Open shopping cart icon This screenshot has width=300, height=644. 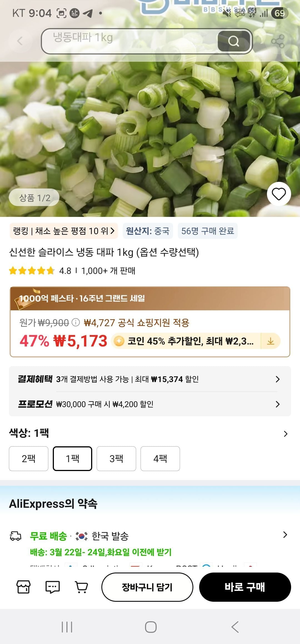click(x=81, y=587)
